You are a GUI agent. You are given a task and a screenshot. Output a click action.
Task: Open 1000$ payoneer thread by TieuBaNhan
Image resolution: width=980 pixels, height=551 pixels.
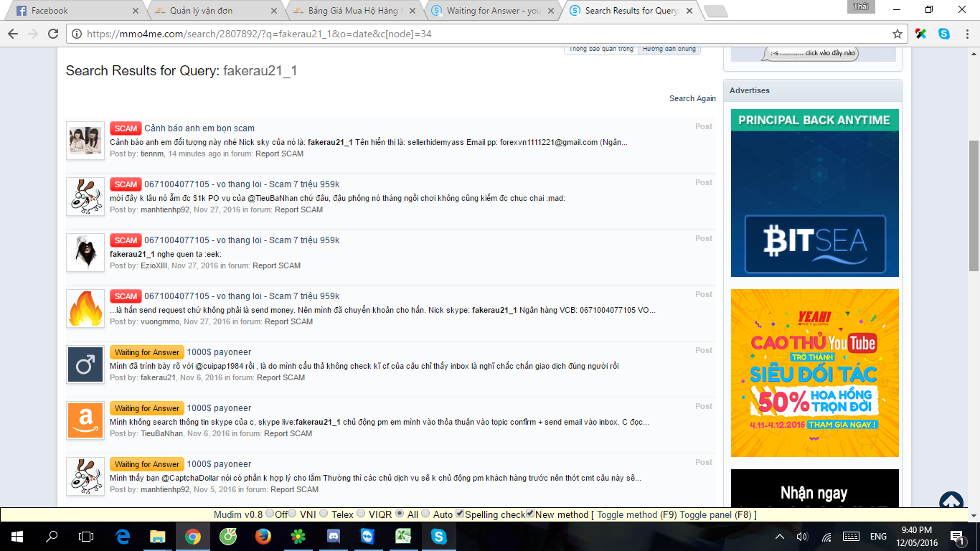coord(219,408)
